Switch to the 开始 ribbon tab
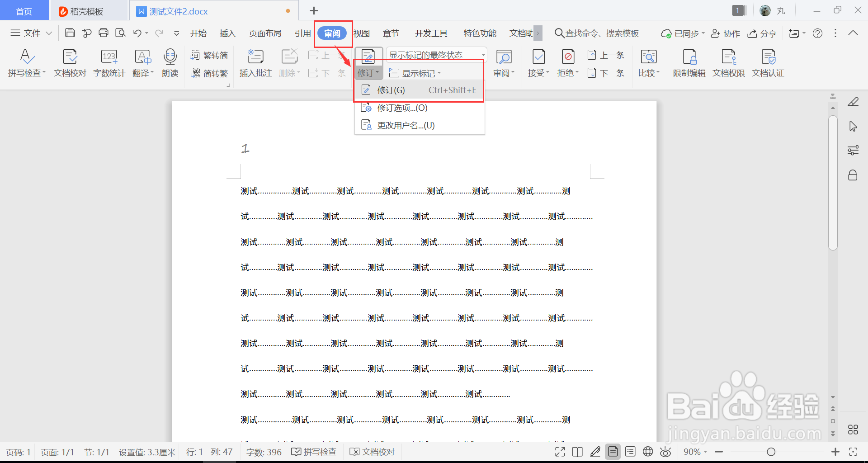Screen dimensions: 868x463 click(198, 33)
